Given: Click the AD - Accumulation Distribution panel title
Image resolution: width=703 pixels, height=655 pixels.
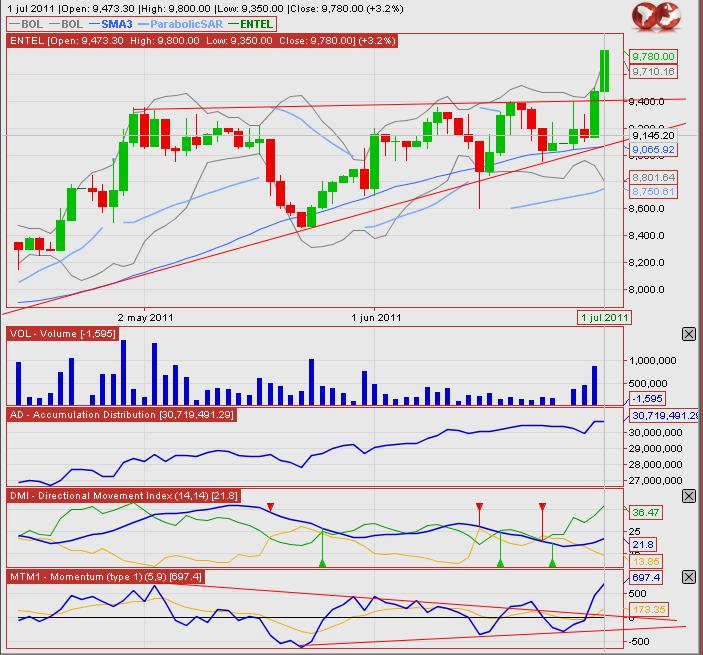Looking at the screenshot, I should 122,415.
